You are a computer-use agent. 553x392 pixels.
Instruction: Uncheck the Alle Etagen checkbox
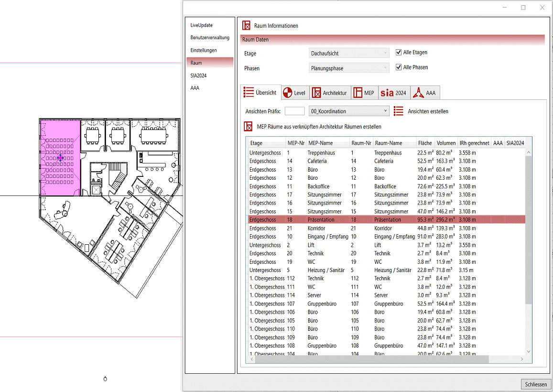click(x=399, y=53)
